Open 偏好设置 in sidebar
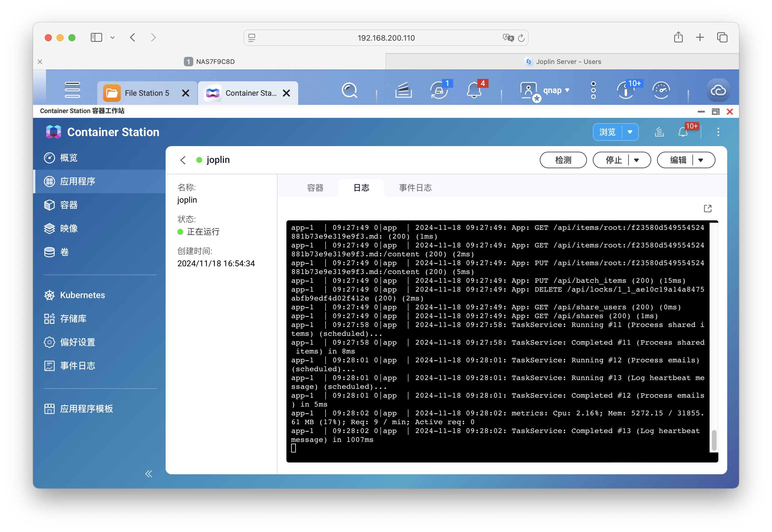 point(99,342)
